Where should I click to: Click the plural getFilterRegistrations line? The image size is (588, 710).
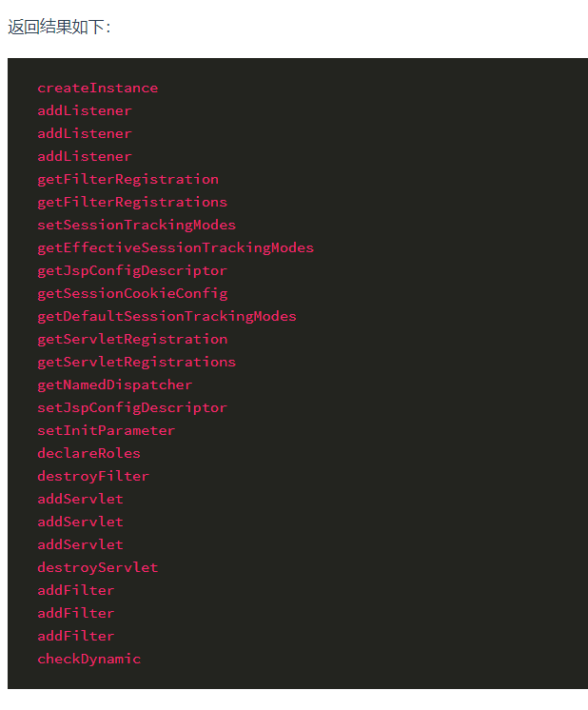(x=132, y=203)
